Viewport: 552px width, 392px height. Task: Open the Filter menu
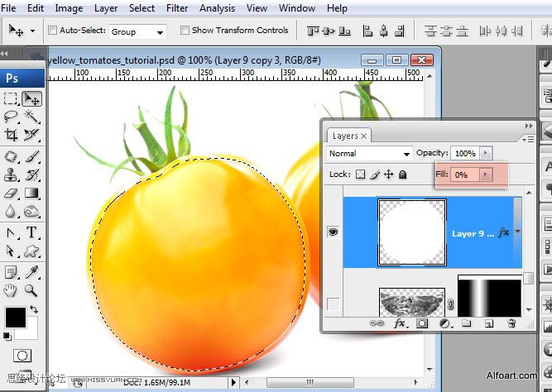[177, 8]
